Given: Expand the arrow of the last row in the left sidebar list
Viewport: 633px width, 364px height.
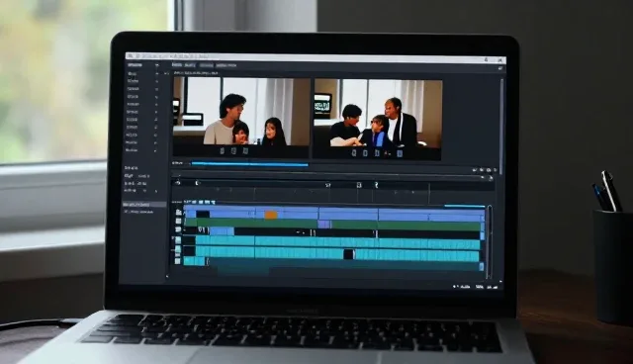Looking at the screenshot, I should coord(155,150).
